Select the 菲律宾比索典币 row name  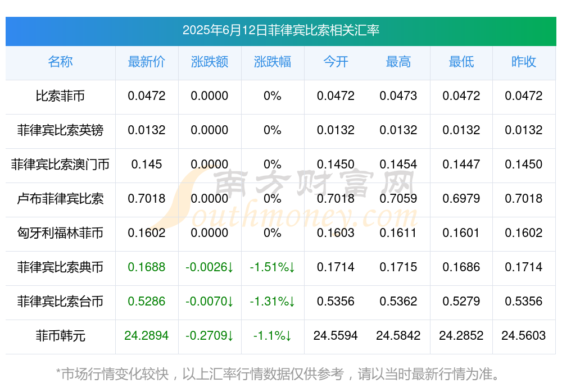(60, 267)
